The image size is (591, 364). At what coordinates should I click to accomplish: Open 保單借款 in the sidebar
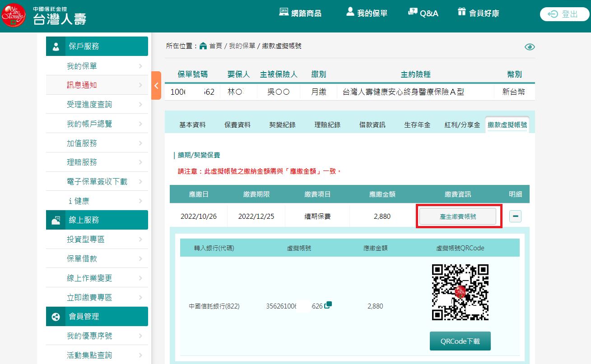(x=97, y=259)
